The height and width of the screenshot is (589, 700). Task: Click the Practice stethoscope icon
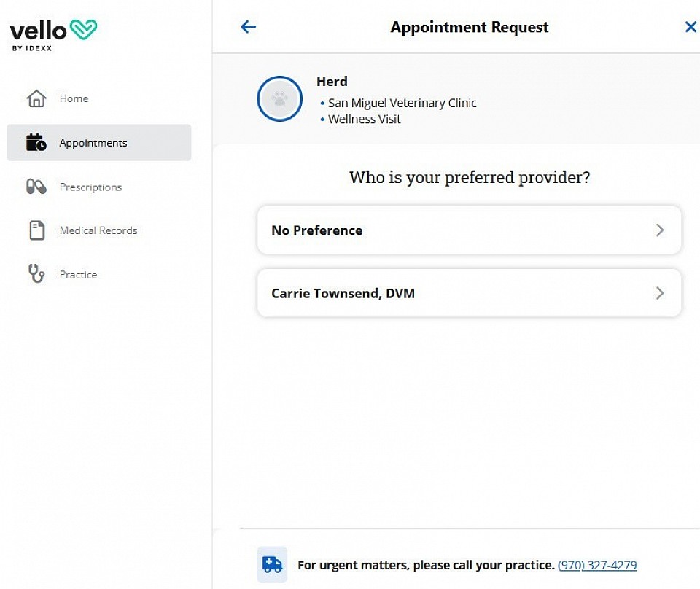coord(36,273)
